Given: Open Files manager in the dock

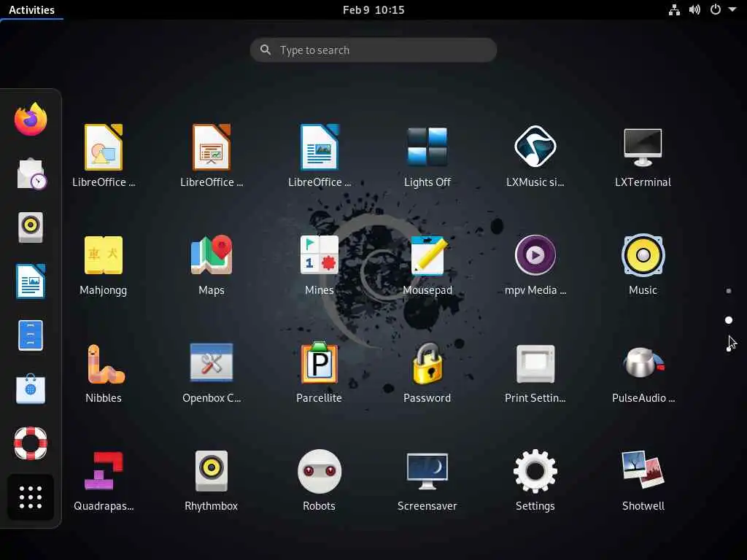Looking at the screenshot, I should (x=31, y=335).
